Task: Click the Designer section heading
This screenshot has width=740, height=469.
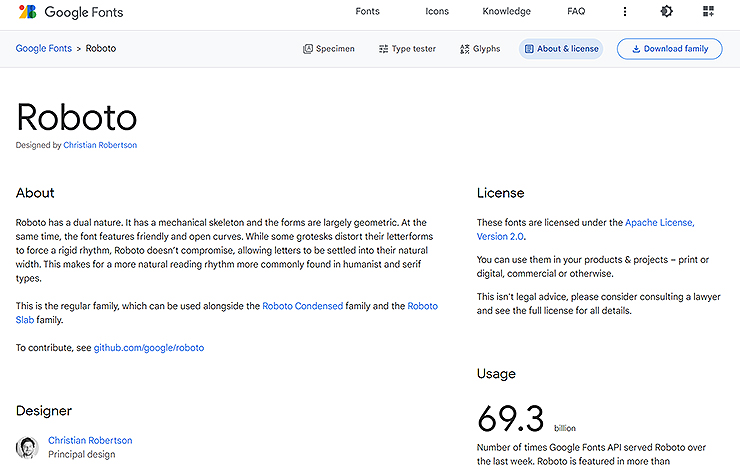Action: (44, 410)
